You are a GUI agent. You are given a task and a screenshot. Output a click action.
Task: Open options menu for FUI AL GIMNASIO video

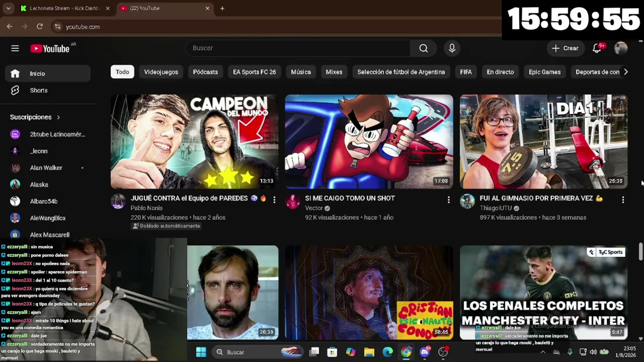pos(623,200)
